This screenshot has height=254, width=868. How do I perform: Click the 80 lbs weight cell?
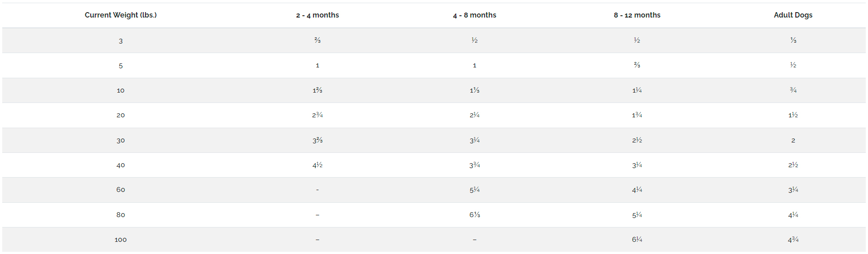point(121,215)
